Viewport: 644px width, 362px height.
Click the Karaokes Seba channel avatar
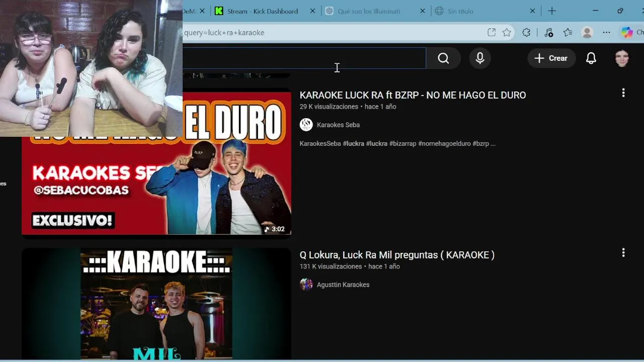[x=306, y=125]
